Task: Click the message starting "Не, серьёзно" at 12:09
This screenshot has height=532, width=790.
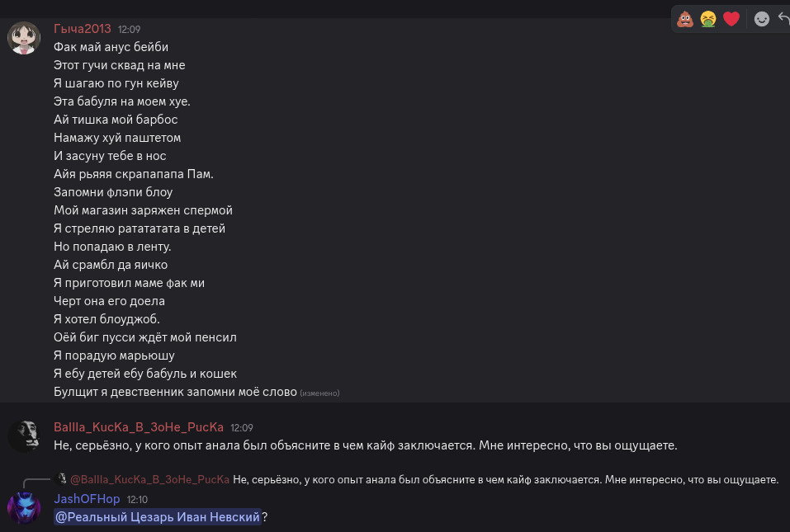Action: click(x=365, y=445)
